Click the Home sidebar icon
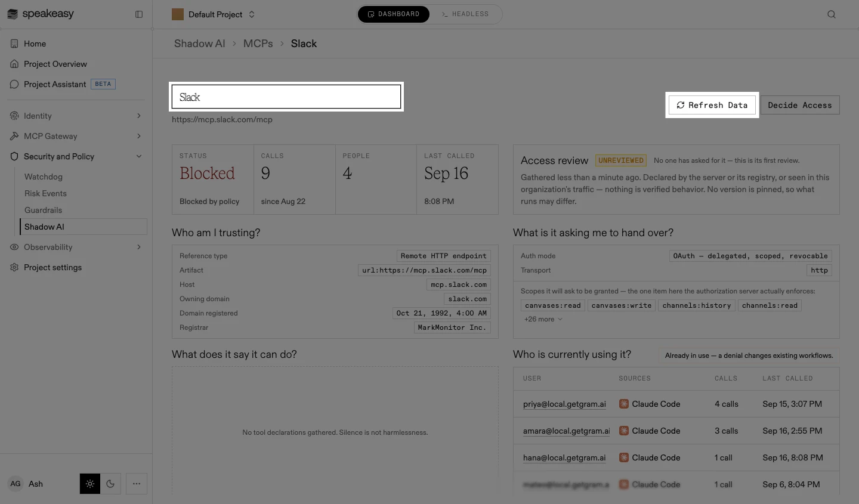This screenshot has width=859, height=504. click(x=14, y=44)
